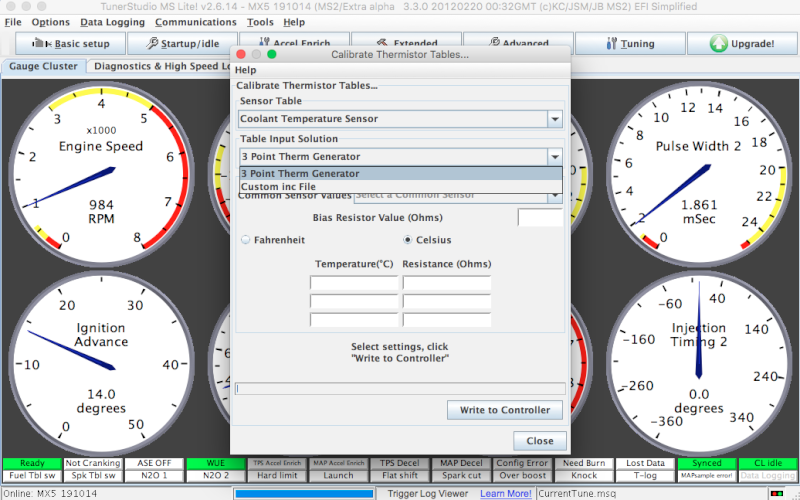The height and width of the screenshot is (500, 800).
Task: Click the TPS Decel indicator
Action: click(399, 463)
